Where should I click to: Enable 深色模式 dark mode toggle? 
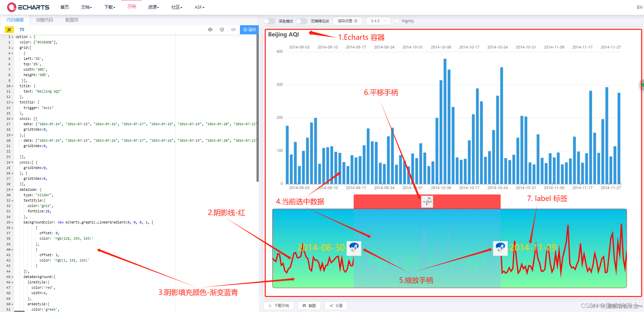(x=269, y=21)
